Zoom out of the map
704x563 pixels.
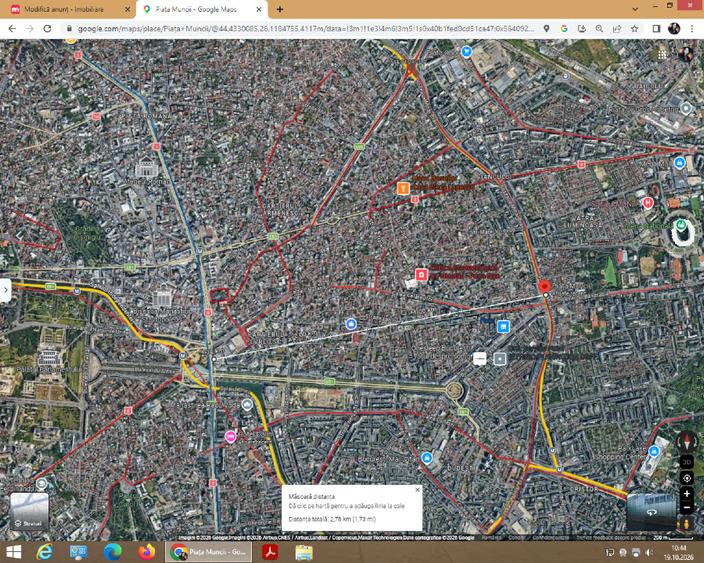tap(687, 508)
